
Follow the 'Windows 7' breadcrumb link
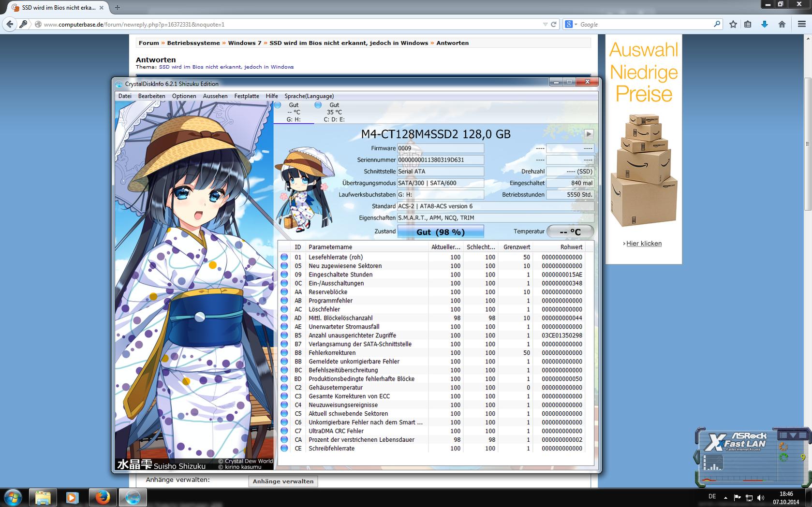coord(245,43)
